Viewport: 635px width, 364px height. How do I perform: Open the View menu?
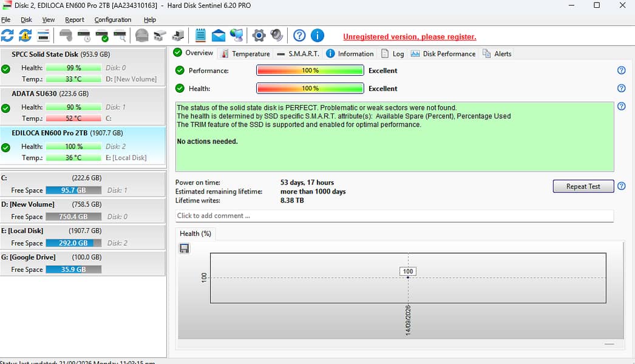point(48,19)
